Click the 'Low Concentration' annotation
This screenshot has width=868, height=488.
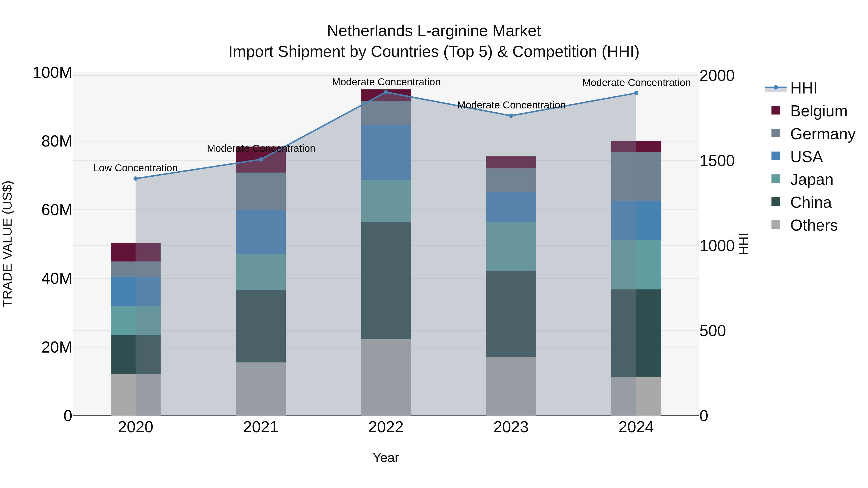coord(136,168)
